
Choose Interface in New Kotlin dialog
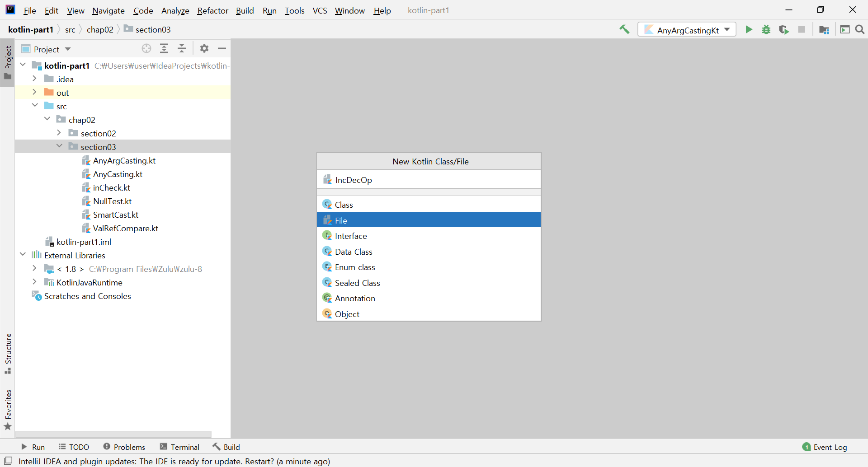[x=429, y=236]
